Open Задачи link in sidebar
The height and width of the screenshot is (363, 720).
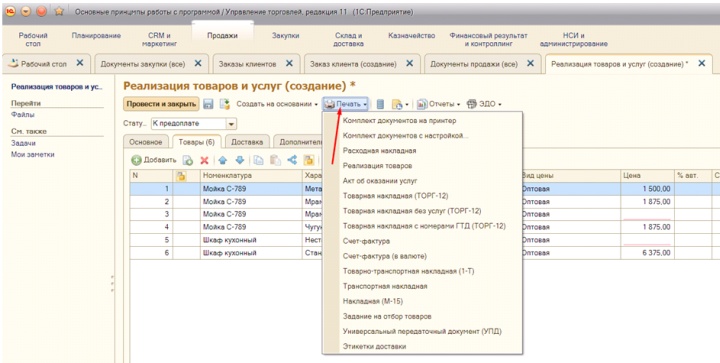click(x=23, y=143)
